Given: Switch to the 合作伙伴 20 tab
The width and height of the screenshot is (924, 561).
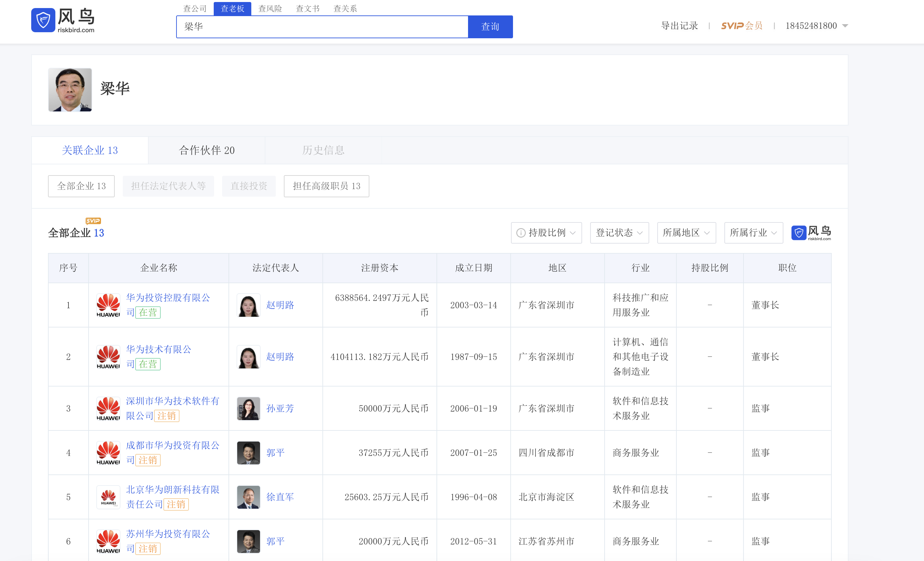Looking at the screenshot, I should pos(206,150).
